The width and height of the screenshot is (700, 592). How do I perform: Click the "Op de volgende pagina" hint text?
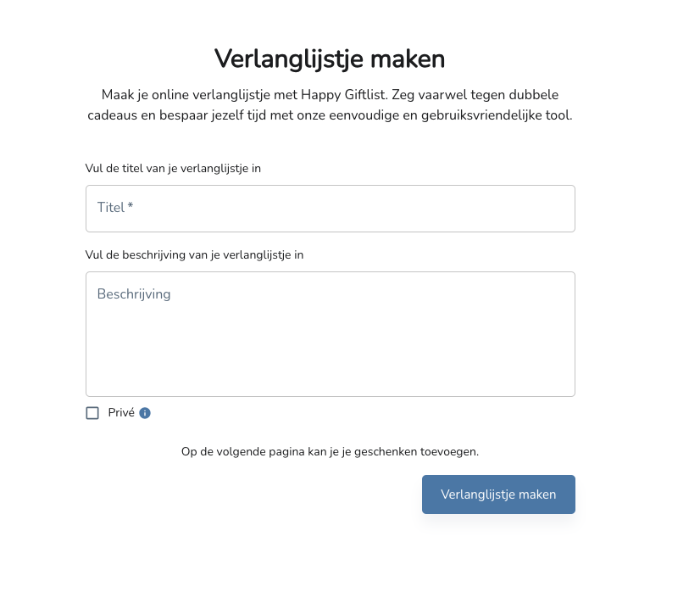point(330,451)
